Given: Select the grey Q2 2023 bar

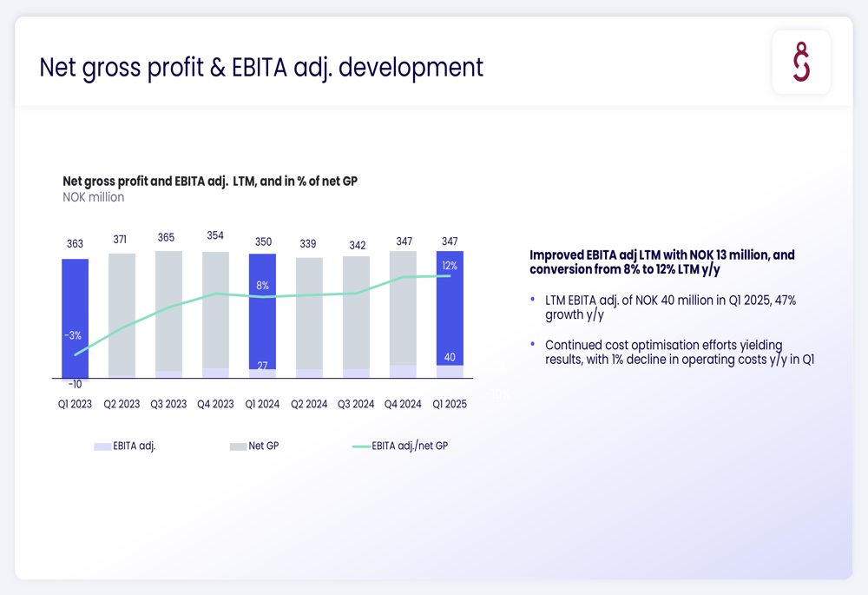Looking at the screenshot, I should [x=122, y=316].
